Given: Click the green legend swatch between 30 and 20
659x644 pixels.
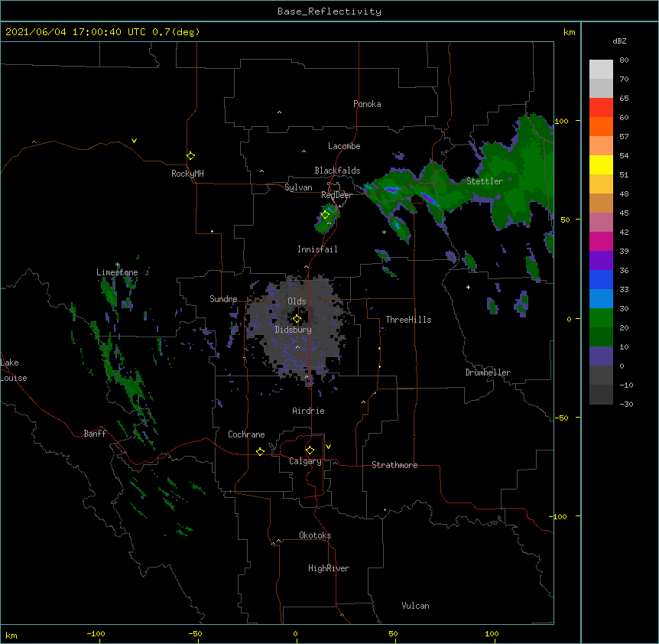Looking at the screenshot, I should (601, 318).
